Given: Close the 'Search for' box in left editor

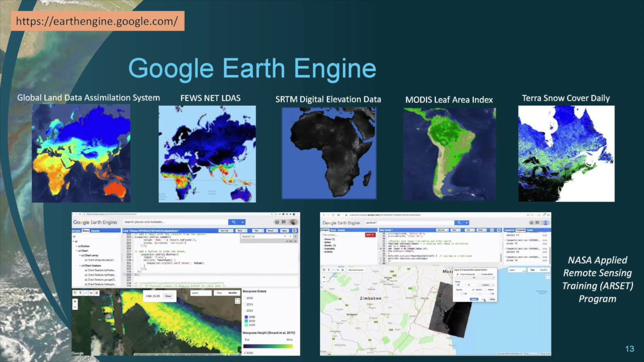Looking at the screenshot, I should click(295, 236).
